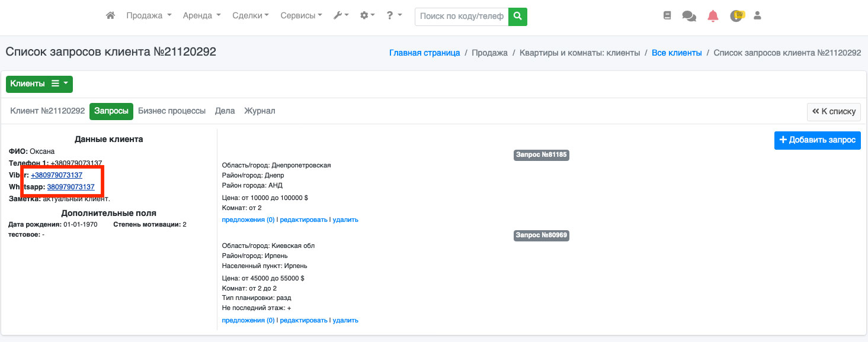
Task: Go to home via house icon
Action: 110,16
